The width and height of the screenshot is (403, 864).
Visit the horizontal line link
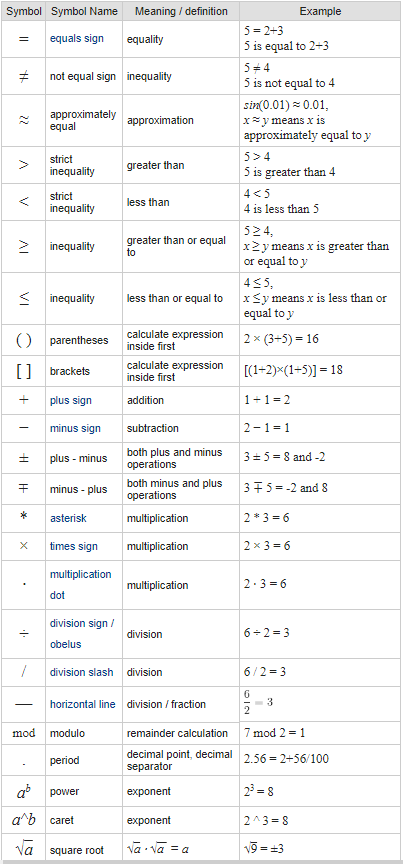point(83,704)
